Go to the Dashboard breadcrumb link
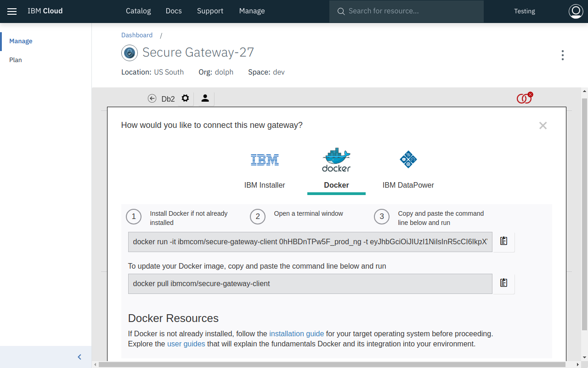The height and width of the screenshot is (368, 588). (x=137, y=35)
